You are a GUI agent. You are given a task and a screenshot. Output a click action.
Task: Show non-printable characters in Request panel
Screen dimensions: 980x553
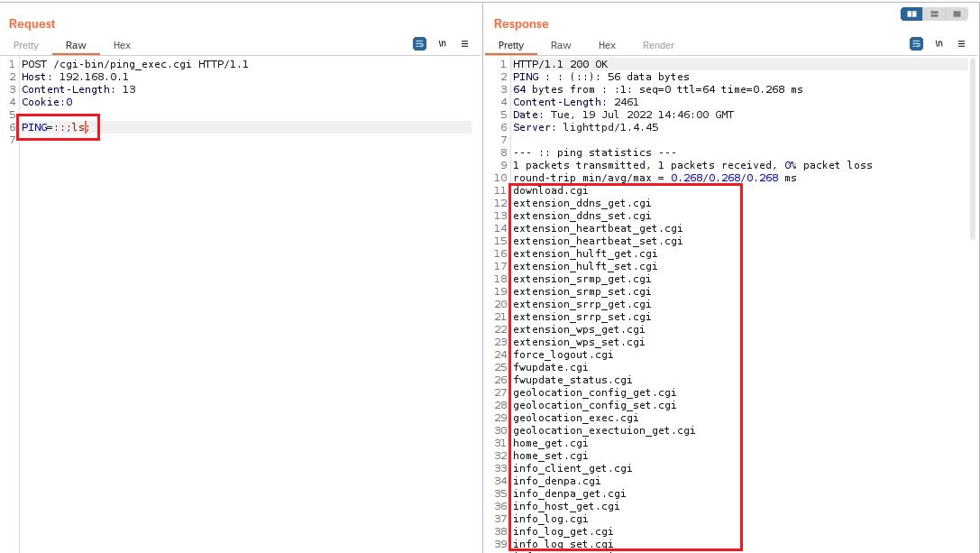tap(442, 43)
